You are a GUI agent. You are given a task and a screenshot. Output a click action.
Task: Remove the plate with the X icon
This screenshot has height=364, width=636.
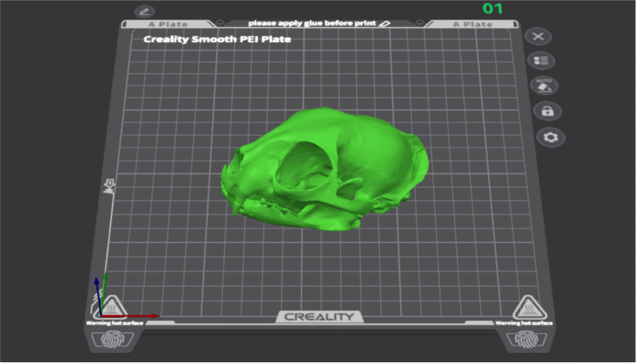coord(538,37)
